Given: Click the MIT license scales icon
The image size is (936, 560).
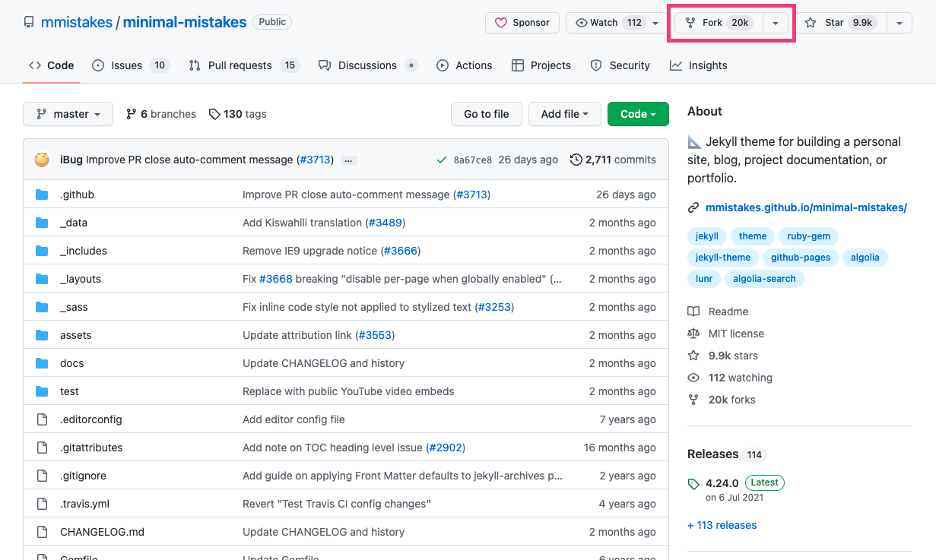Looking at the screenshot, I should tap(693, 334).
